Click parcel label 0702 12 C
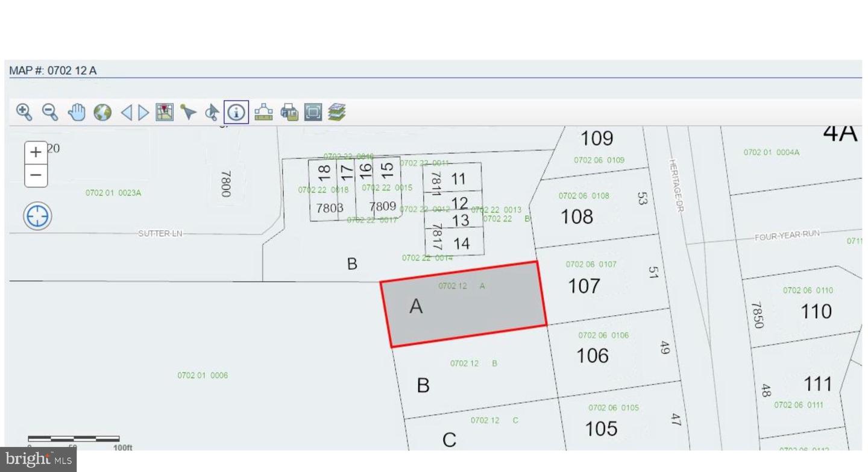Viewport: 868px width, 472px height. point(494,420)
